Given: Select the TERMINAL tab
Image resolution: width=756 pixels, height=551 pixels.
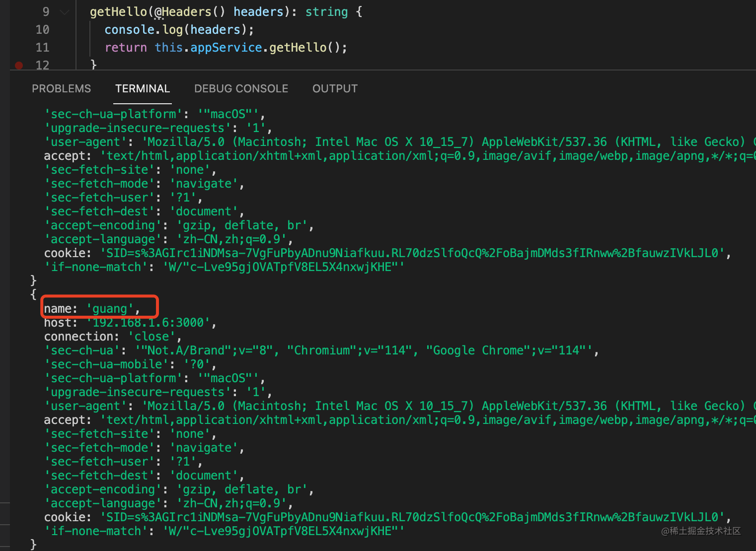Looking at the screenshot, I should pyautogui.click(x=143, y=88).
